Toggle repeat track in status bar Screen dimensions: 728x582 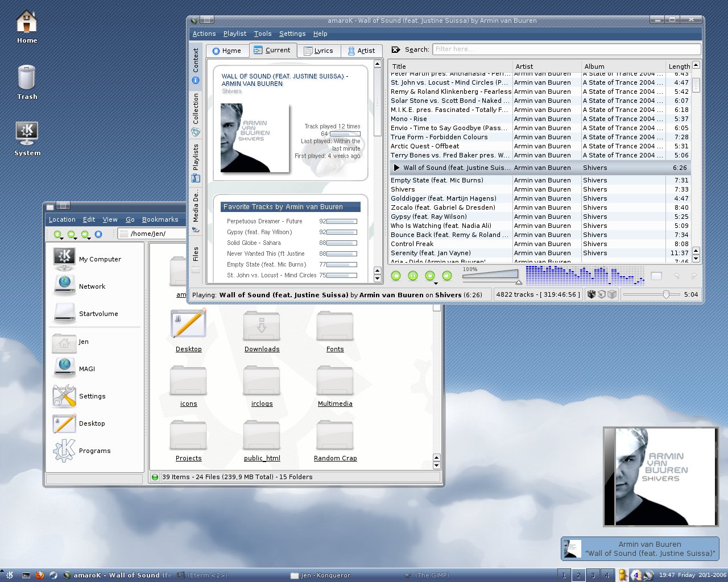(x=602, y=294)
